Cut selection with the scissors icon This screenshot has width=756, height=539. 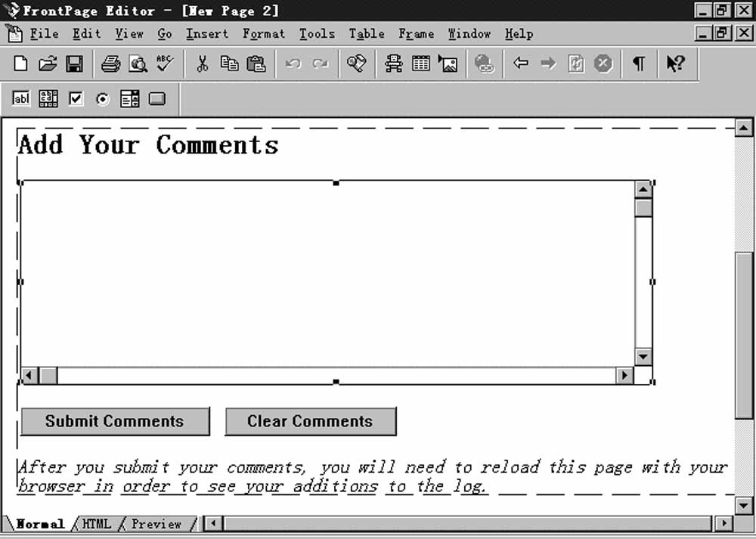pyautogui.click(x=203, y=64)
